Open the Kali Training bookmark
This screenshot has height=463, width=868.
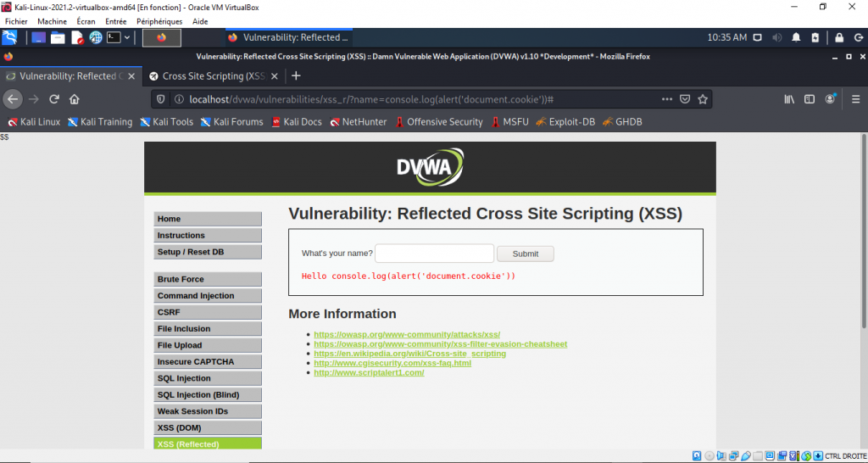[x=100, y=122]
